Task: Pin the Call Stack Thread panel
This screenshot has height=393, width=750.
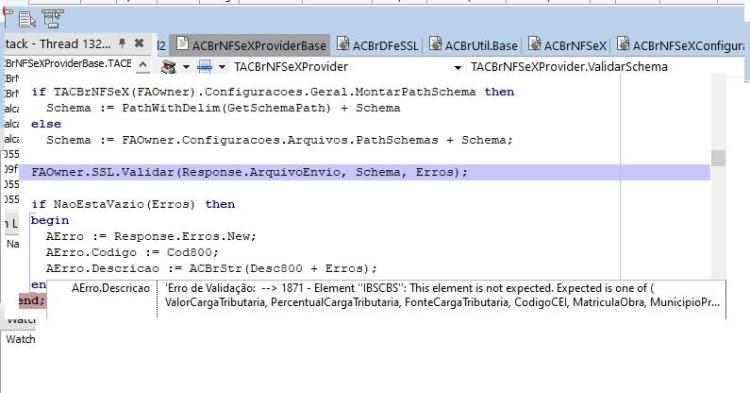Action: [x=122, y=43]
